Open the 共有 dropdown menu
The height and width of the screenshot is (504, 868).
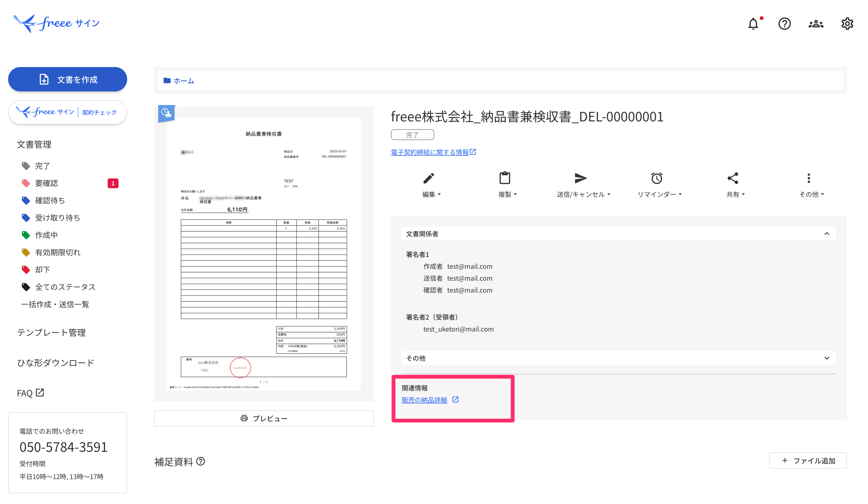pyautogui.click(x=735, y=194)
